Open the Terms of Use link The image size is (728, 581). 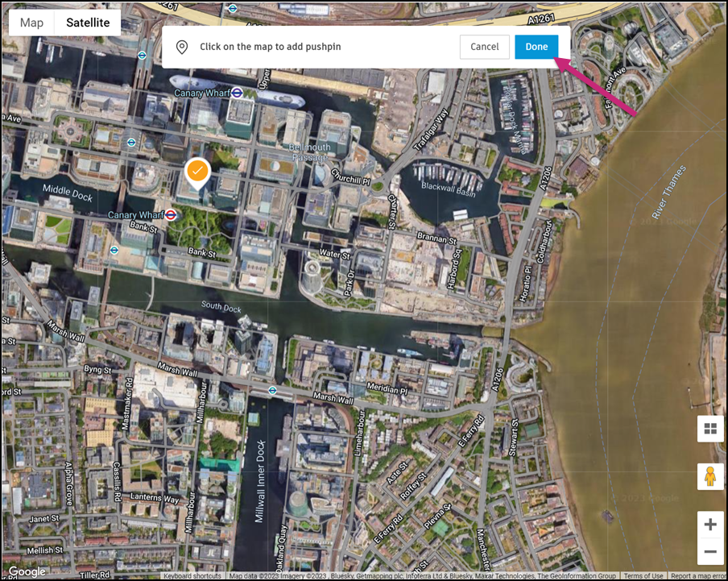643,576
